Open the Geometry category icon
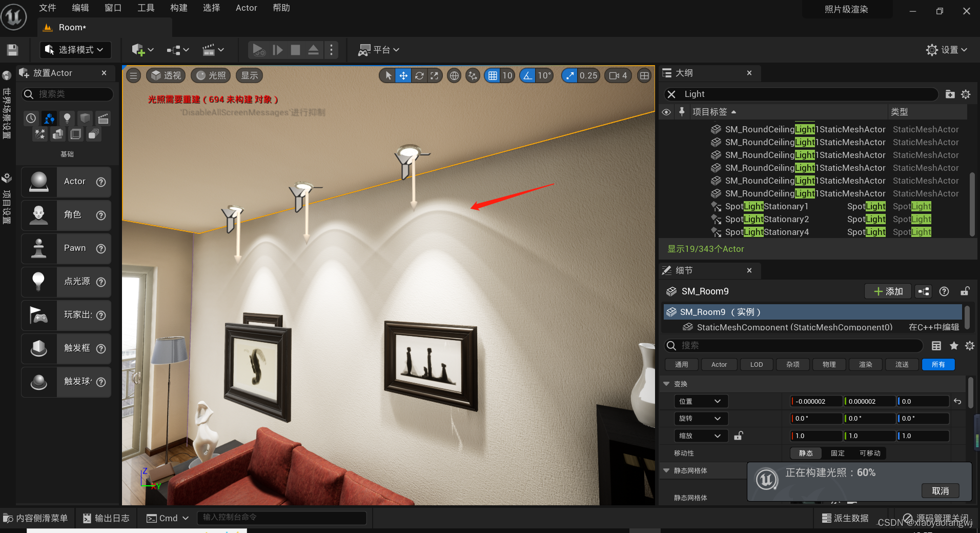Screen dimensions: 980x533 point(57,134)
